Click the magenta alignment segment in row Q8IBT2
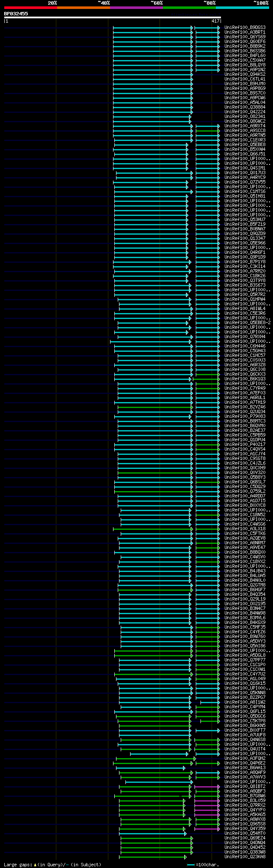This screenshot has height=868, width=273. point(208,787)
